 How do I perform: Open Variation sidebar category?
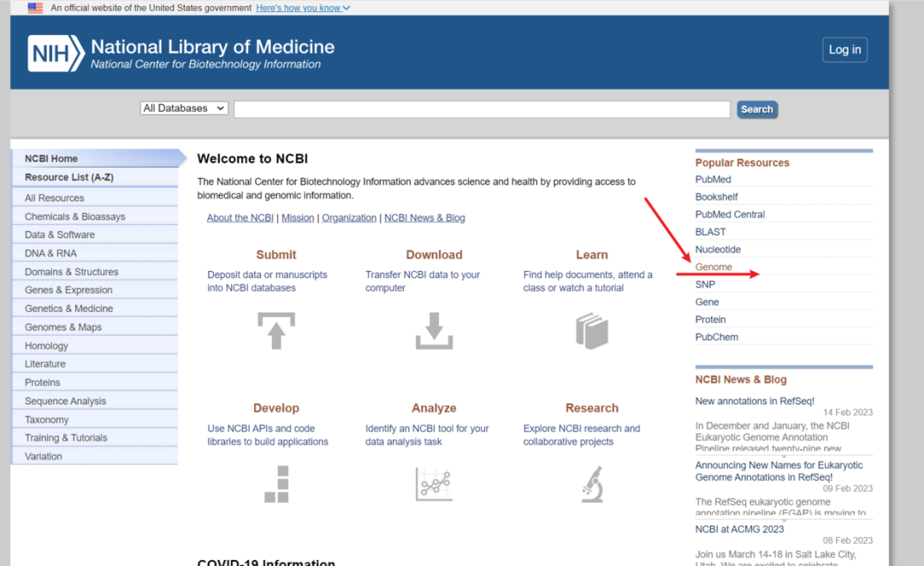coord(95,457)
